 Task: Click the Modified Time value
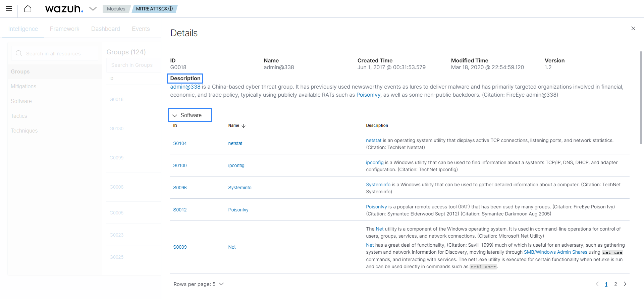coord(487,67)
